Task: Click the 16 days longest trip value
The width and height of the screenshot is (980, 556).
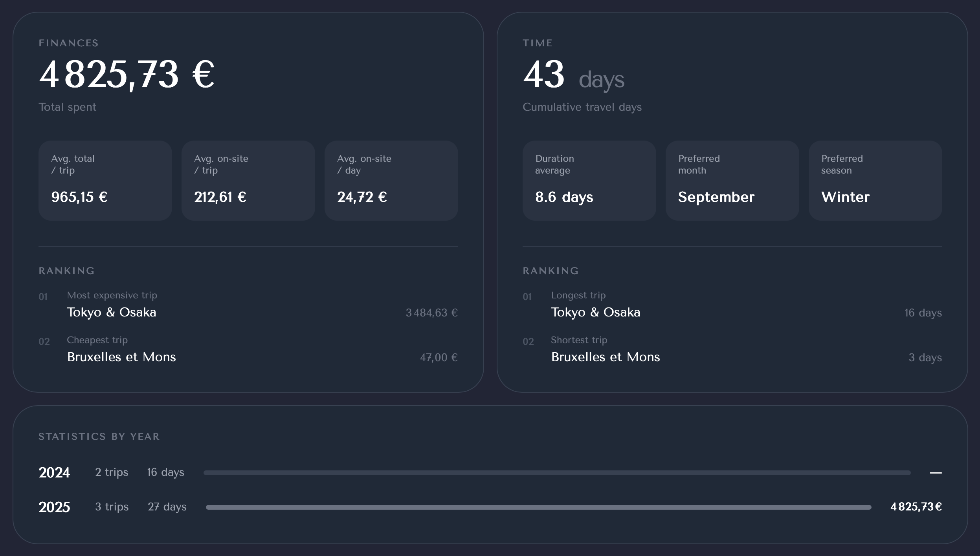Action: pyautogui.click(x=923, y=313)
